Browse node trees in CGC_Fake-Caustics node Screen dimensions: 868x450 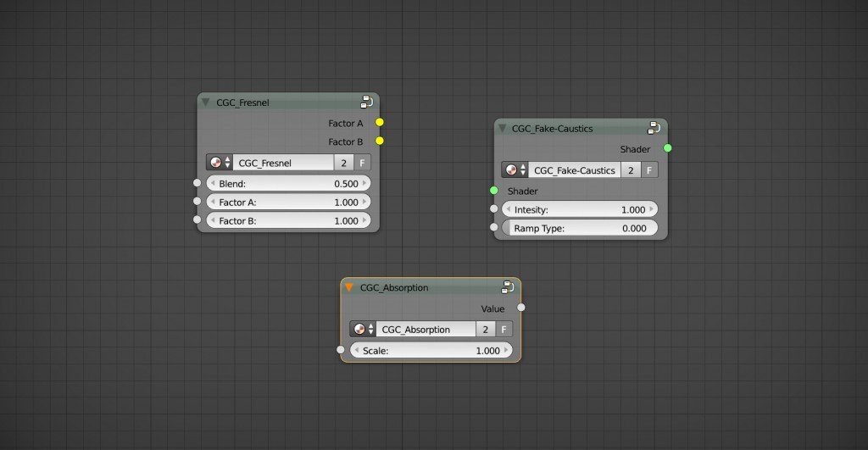tap(515, 170)
